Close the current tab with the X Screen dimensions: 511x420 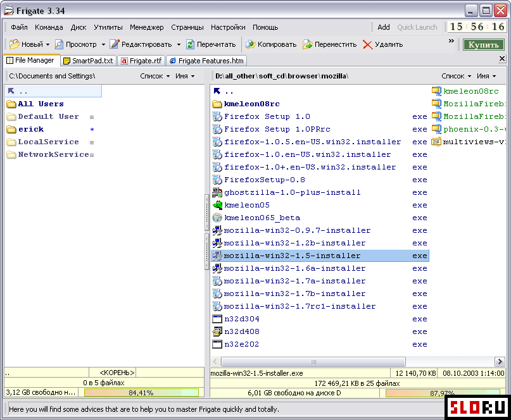coord(502,59)
